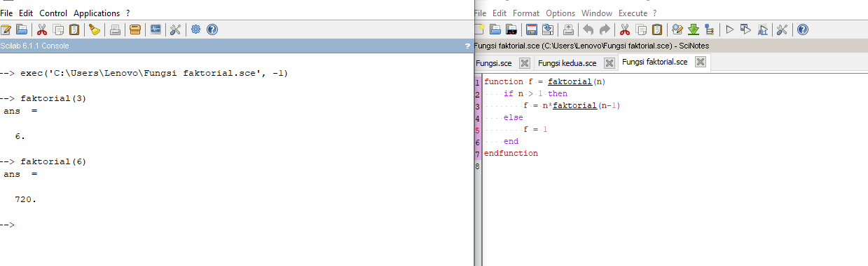Viewport: 868px width, 266px height.
Task: Click Save and Execute All icon
Action: [762, 29]
